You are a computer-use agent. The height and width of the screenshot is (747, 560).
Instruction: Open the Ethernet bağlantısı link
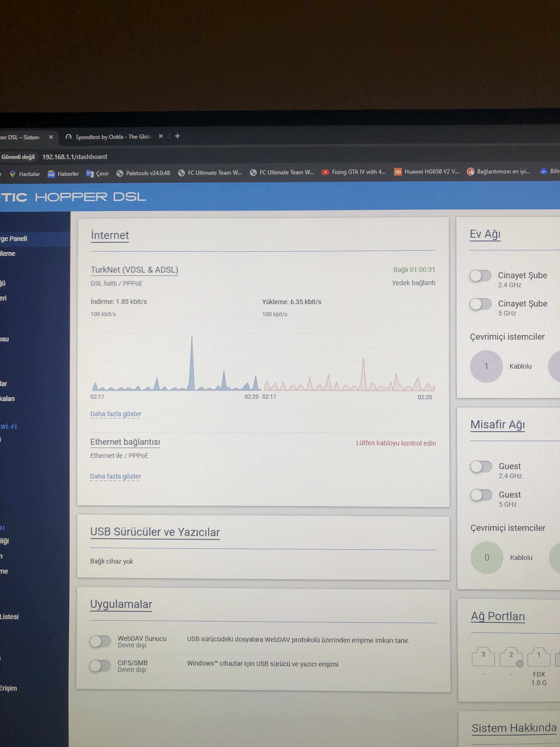pos(125,442)
